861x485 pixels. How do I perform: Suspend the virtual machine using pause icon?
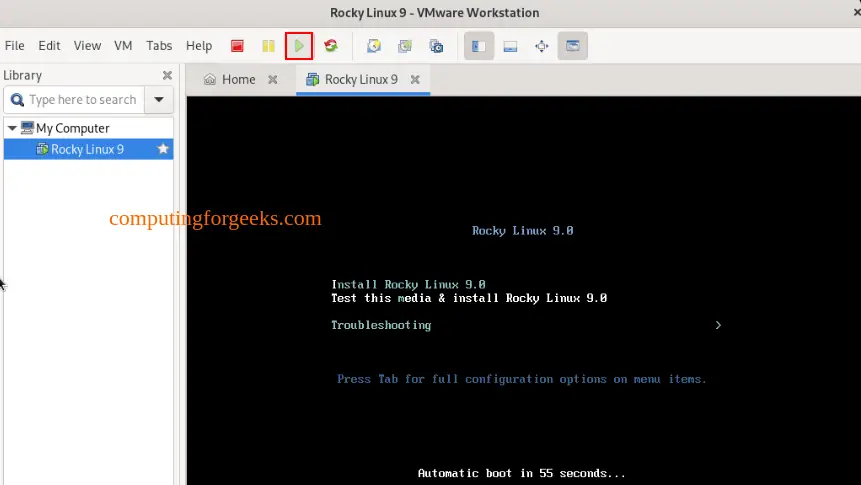[268, 46]
